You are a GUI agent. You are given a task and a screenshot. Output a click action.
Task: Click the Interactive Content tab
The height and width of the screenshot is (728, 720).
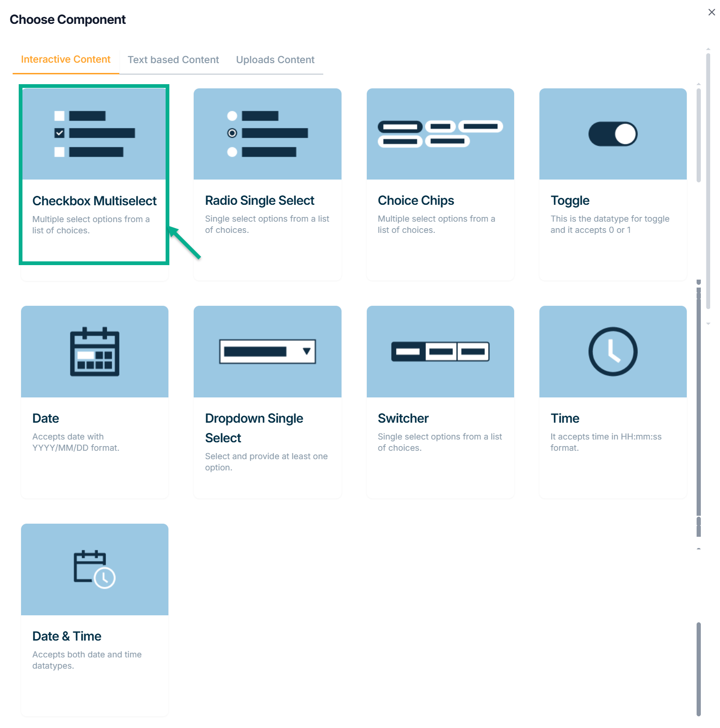point(65,59)
